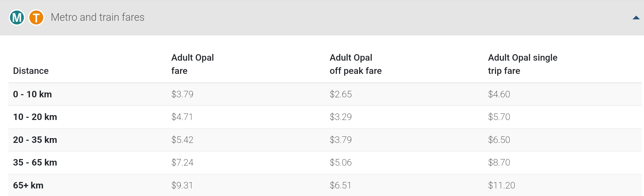The image size is (644, 196).
Task: Select the 65+ km row label
Action: pos(28,185)
